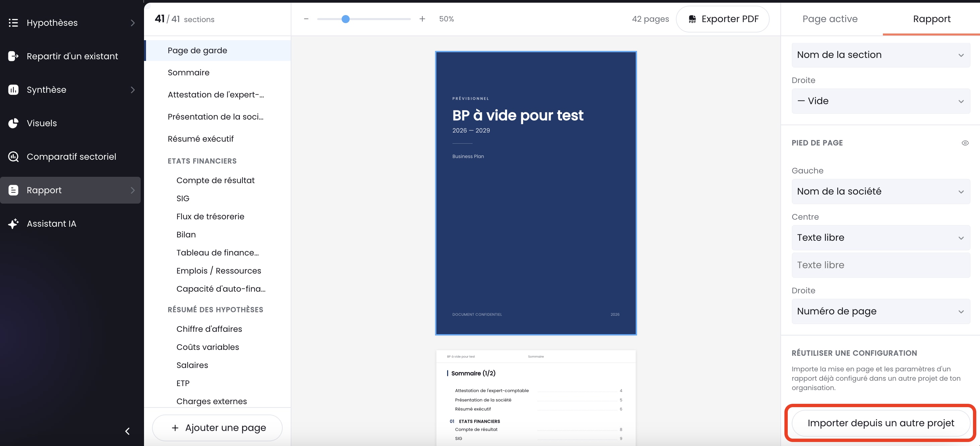The width and height of the screenshot is (980, 446).
Task: Expand the Rapport submenu chevron
Action: pyautogui.click(x=133, y=190)
